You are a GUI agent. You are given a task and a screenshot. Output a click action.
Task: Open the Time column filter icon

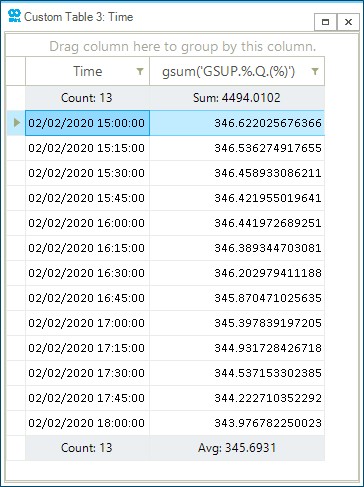click(140, 71)
